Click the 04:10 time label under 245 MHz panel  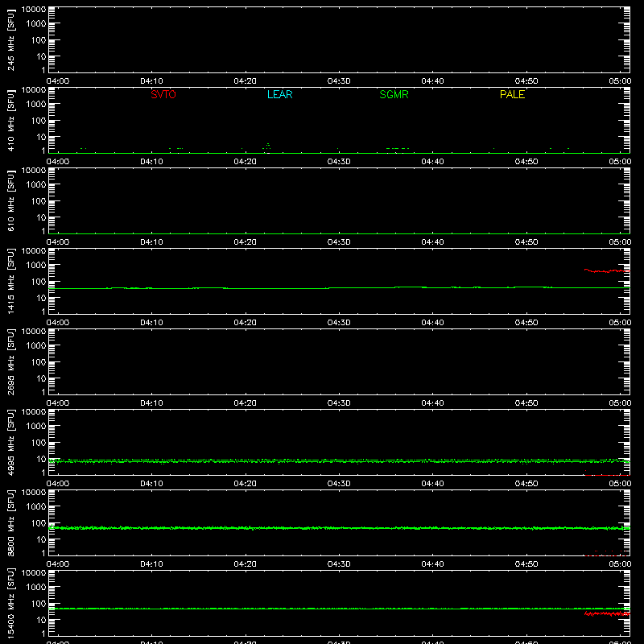tap(151, 81)
